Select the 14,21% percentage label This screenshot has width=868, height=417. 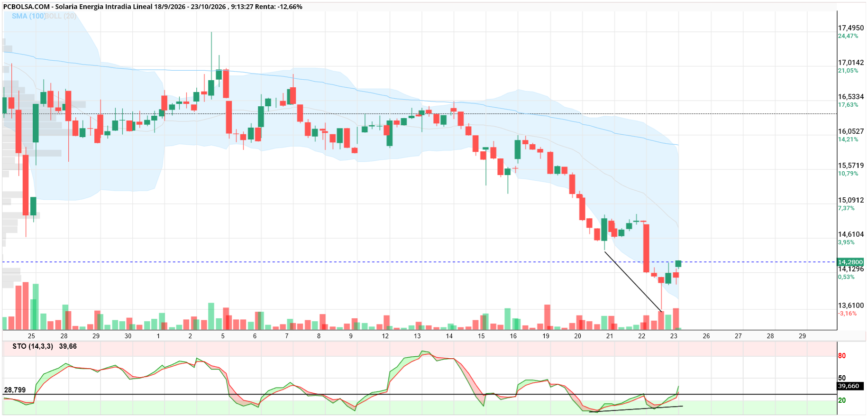848,139
